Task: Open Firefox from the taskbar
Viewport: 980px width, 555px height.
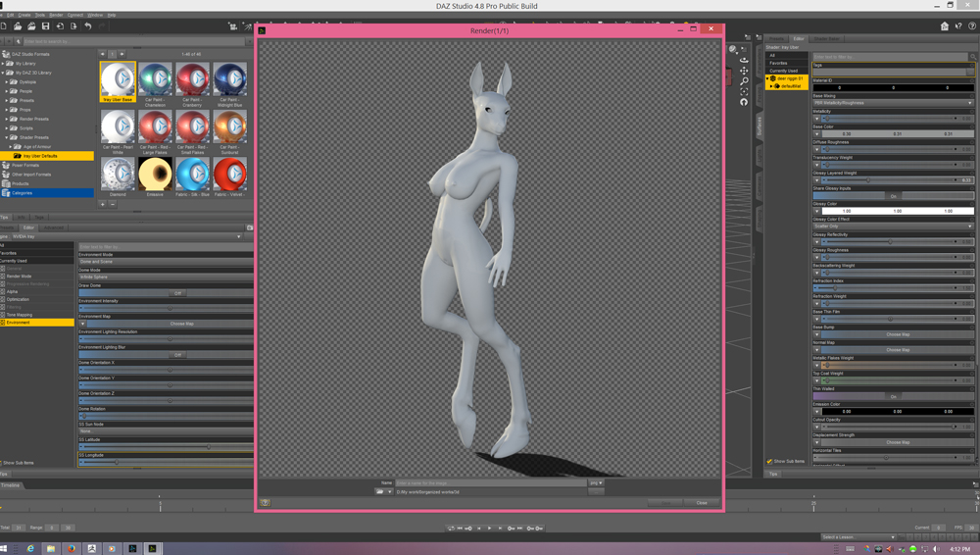Action: 72,549
